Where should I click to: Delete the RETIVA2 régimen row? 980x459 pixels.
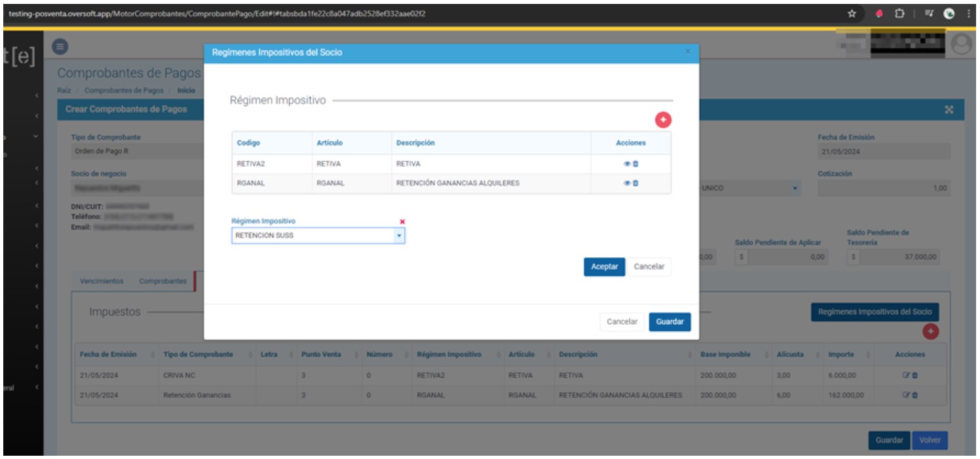pos(635,164)
